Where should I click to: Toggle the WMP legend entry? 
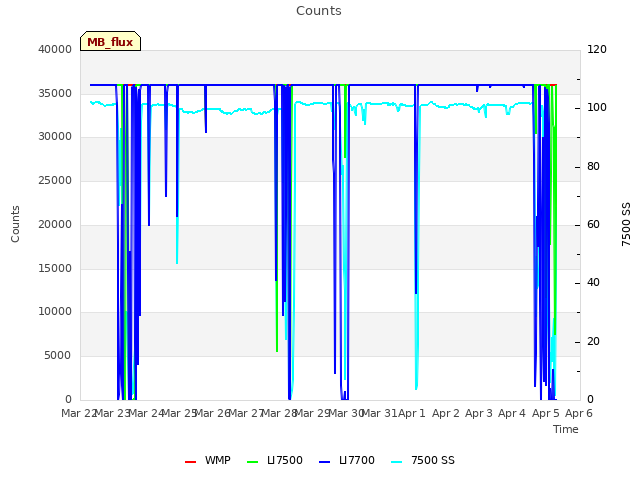click(208, 460)
